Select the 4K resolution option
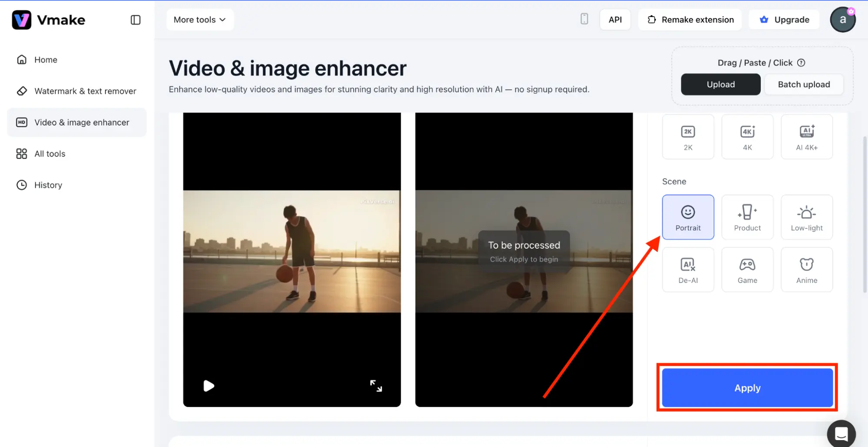The width and height of the screenshot is (868, 447). coord(747,137)
